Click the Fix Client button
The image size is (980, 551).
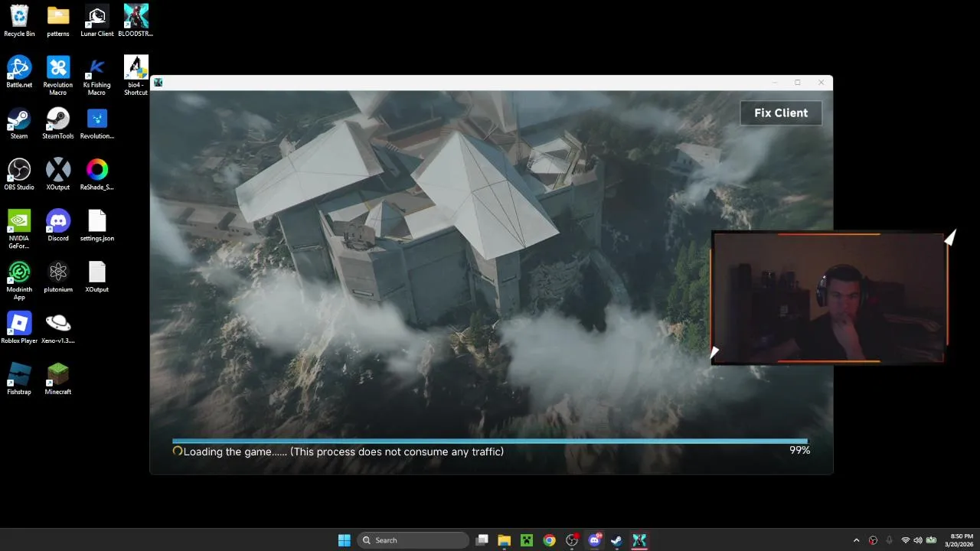coord(781,112)
